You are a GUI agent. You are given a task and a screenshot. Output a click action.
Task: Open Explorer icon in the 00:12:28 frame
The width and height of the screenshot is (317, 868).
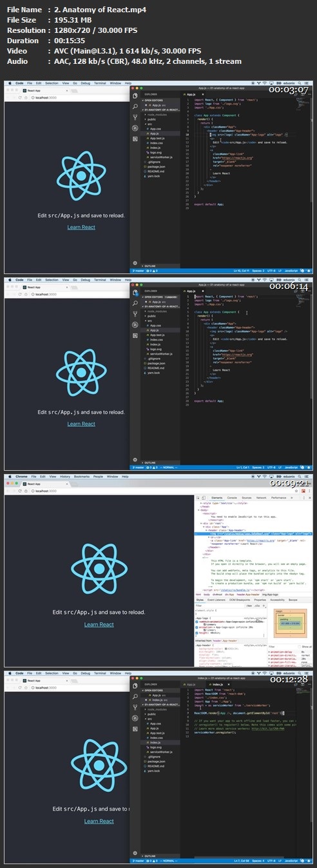(135, 687)
